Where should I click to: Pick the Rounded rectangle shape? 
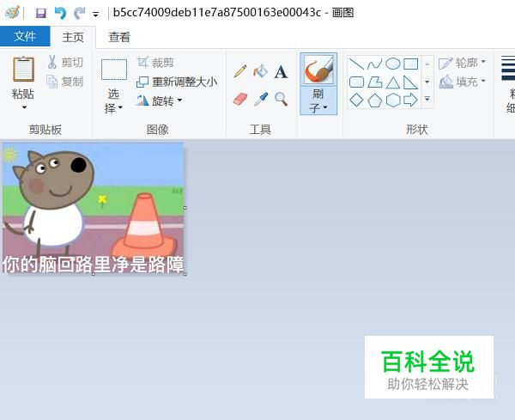tap(356, 82)
